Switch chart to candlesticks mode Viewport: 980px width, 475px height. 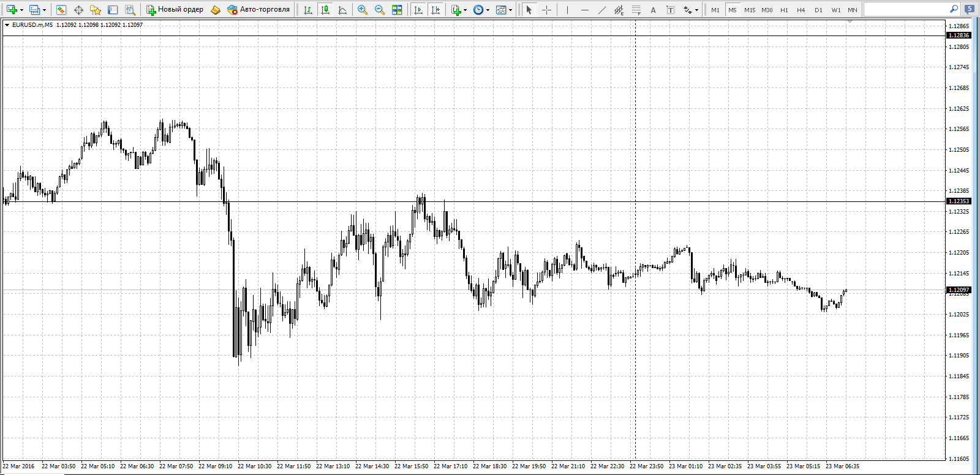click(x=325, y=10)
